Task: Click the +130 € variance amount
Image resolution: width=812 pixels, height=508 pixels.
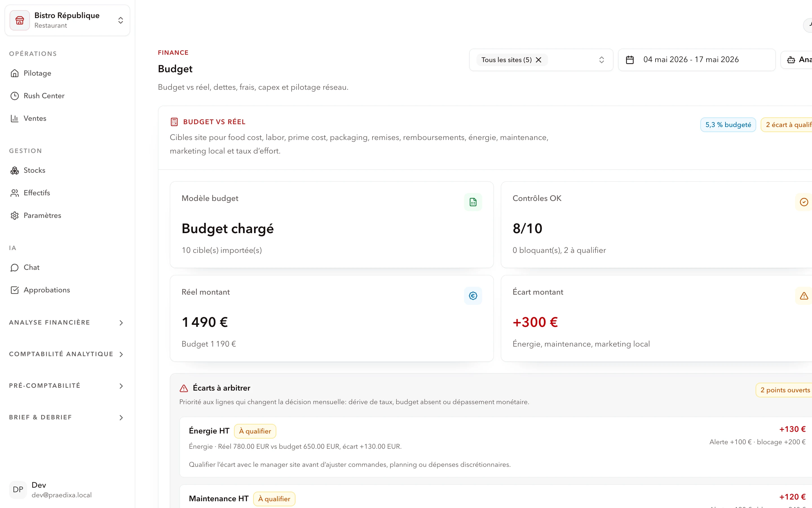Action: 793,429
